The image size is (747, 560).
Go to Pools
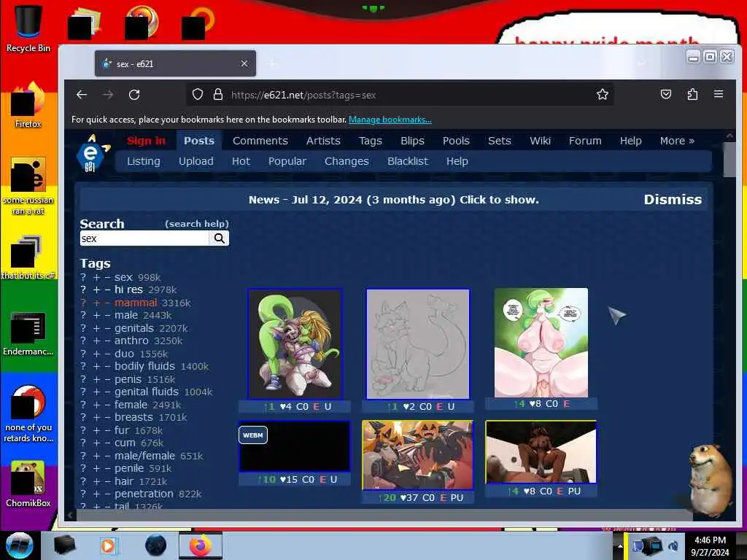(456, 141)
